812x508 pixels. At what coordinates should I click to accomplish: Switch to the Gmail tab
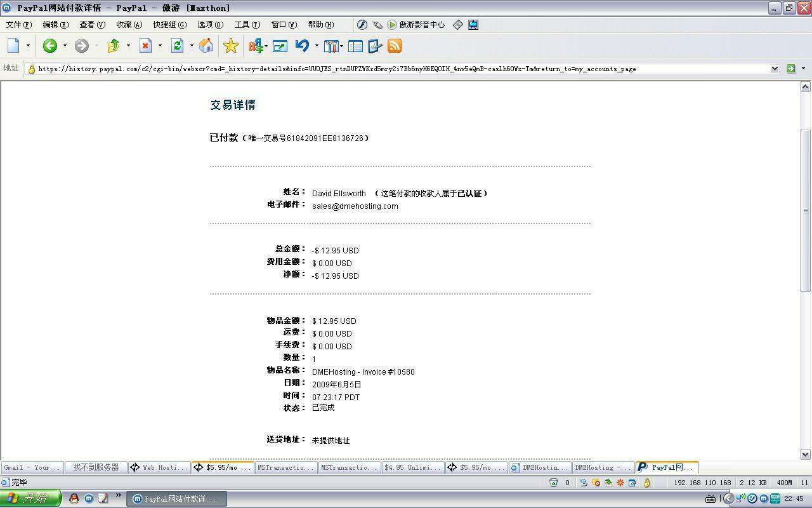pos(32,467)
